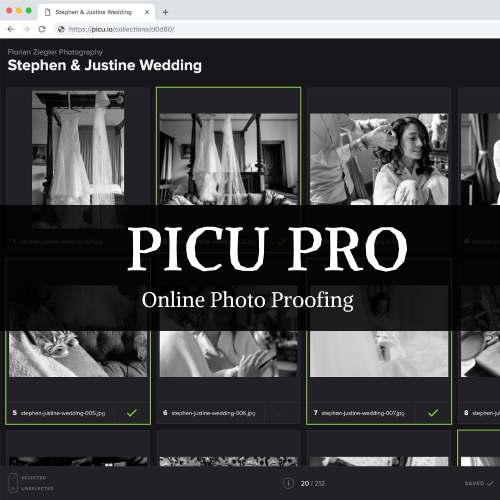Click the globe site-info icon in address bar
Viewport: 500px width, 500px height.
(61, 29)
